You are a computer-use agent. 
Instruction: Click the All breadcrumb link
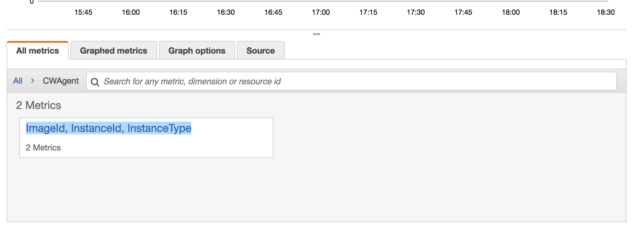17,81
